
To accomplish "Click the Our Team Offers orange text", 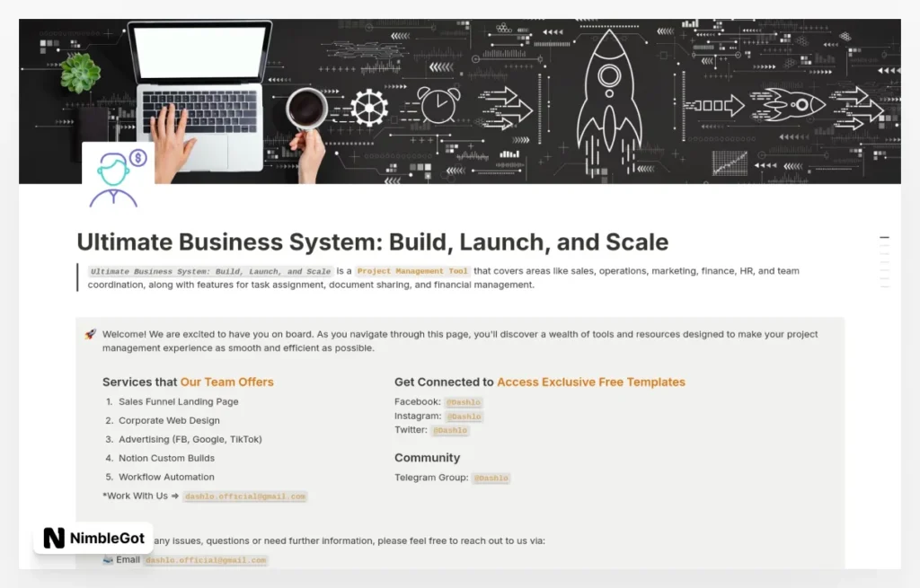I will point(226,382).
